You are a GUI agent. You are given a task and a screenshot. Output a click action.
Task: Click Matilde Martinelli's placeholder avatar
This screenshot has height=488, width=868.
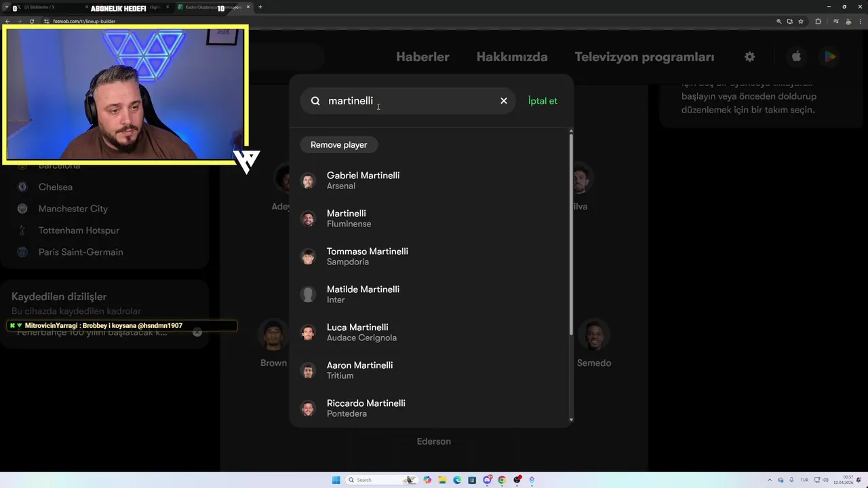coord(309,294)
